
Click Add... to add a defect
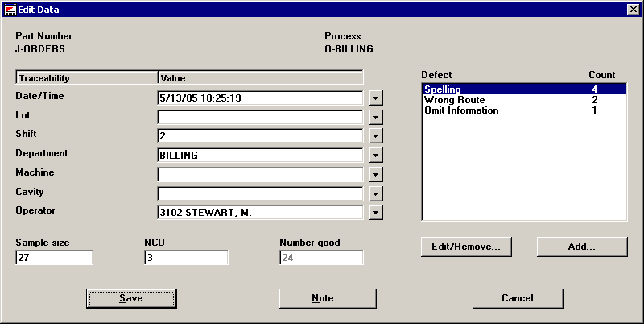click(581, 247)
